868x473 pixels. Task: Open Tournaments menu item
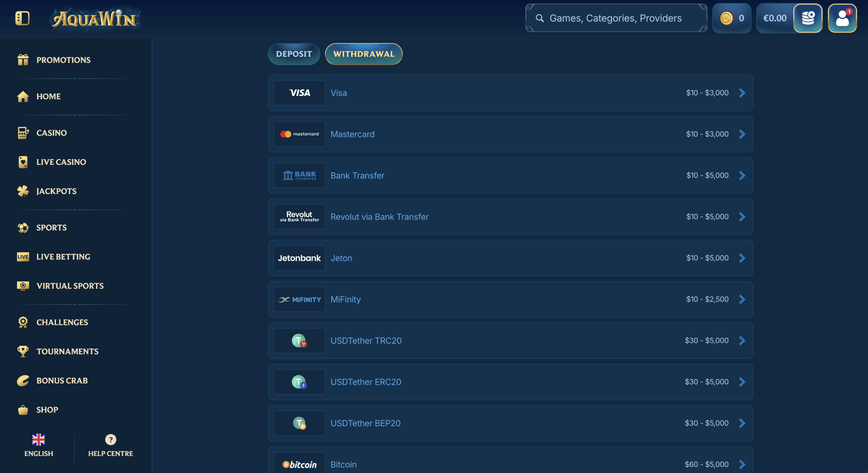67,352
